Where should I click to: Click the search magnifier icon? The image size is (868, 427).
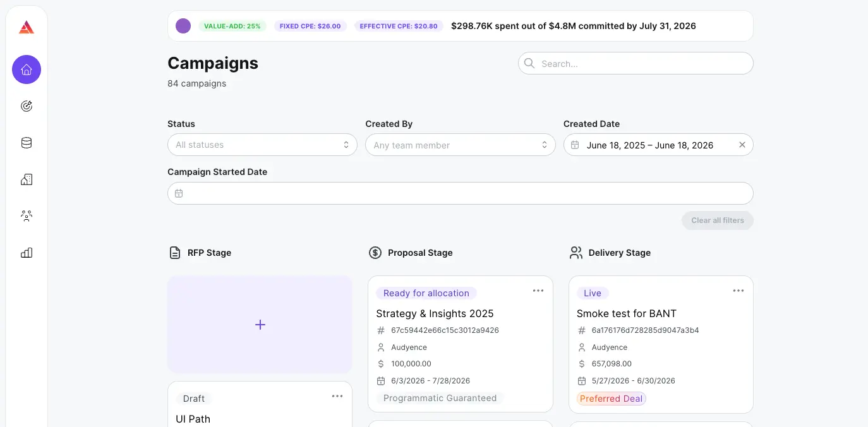[x=529, y=63]
